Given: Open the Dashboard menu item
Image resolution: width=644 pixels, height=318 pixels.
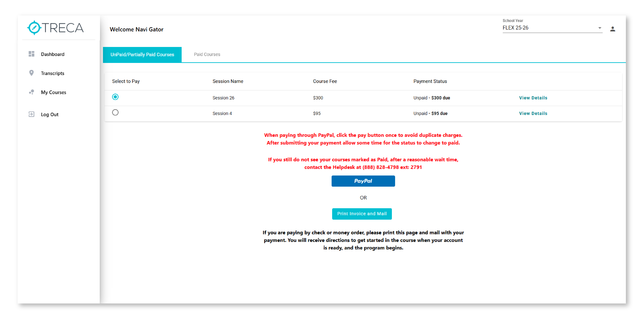Looking at the screenshot, I should tap(52, 54).
